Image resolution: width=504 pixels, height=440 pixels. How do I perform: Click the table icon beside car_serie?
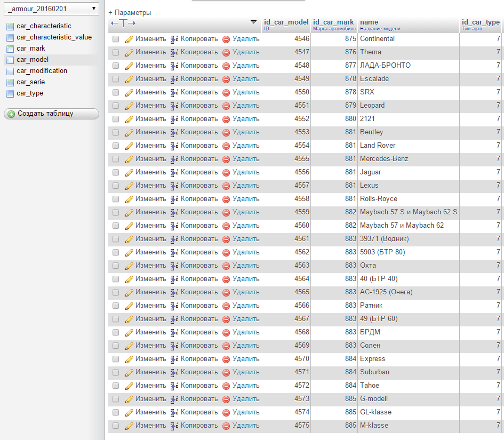pyautogui.click(x=10, y=83)
